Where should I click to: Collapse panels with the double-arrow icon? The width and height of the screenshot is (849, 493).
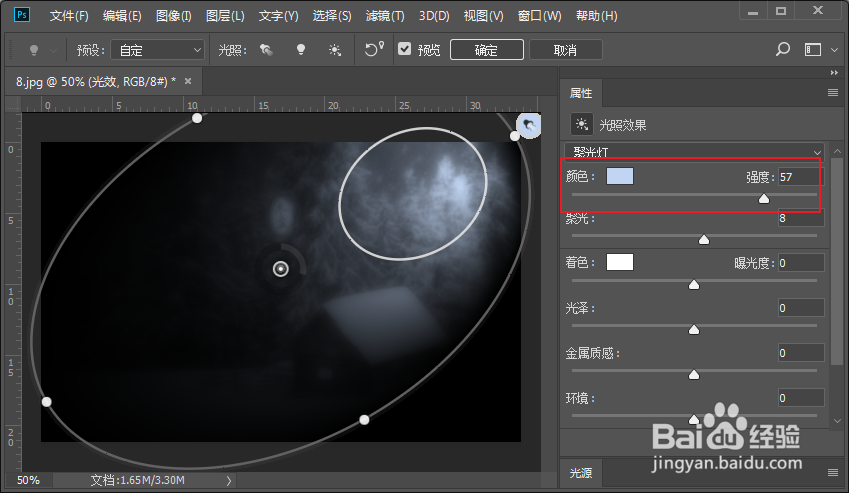tap(834, 73)
